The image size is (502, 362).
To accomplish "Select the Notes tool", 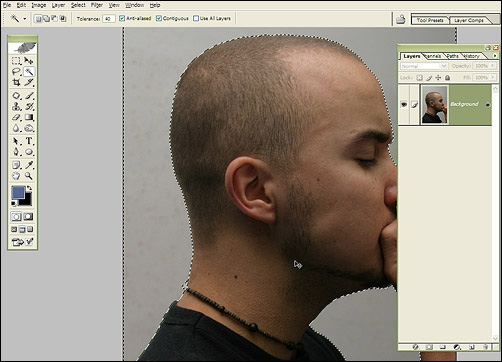I will (16, 165).
